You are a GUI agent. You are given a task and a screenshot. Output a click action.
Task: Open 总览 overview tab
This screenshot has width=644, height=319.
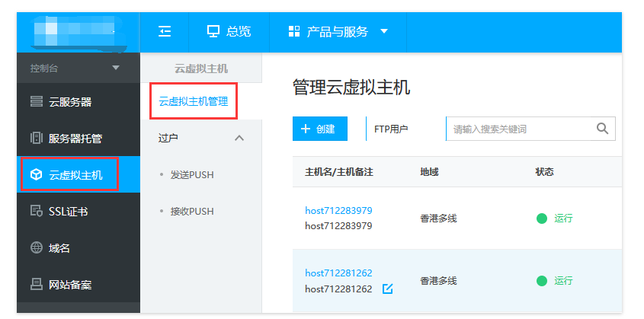coord(229,31)
